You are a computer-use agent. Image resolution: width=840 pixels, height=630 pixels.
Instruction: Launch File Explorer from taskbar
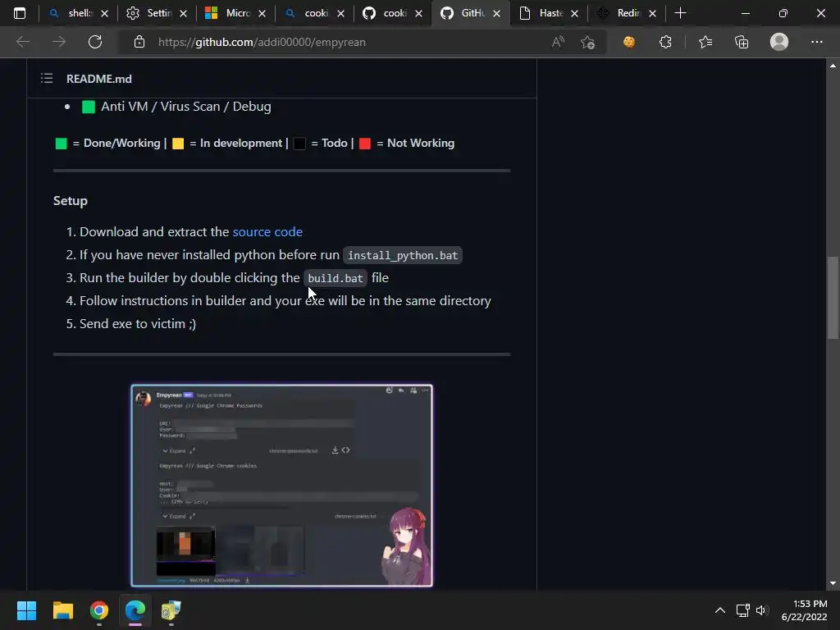pos(62,610)
